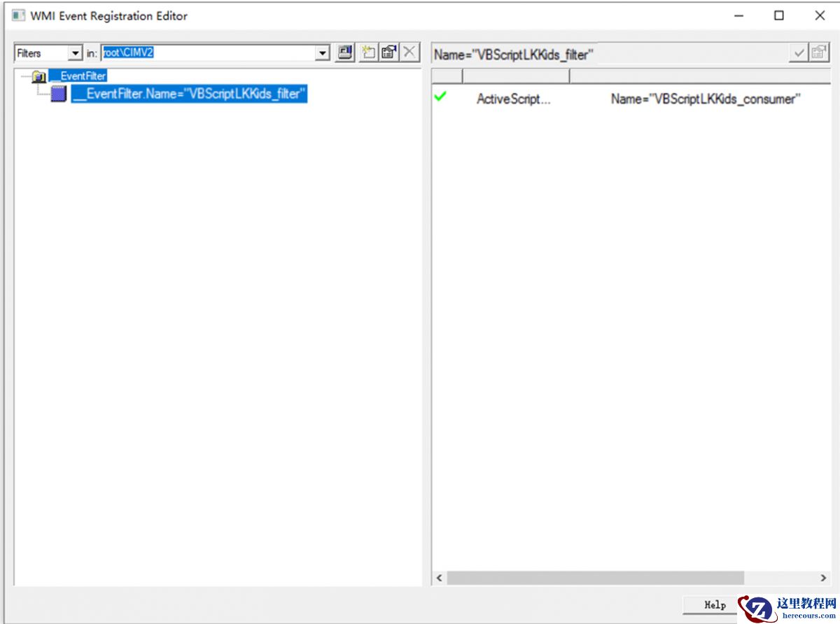Open the Filters view dropdown

76,53
